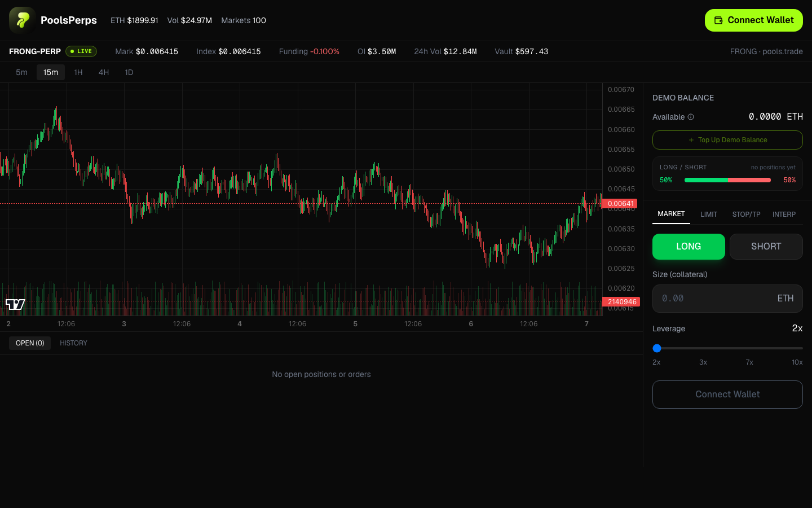Open the INTERP order tab

coord(784,214)
